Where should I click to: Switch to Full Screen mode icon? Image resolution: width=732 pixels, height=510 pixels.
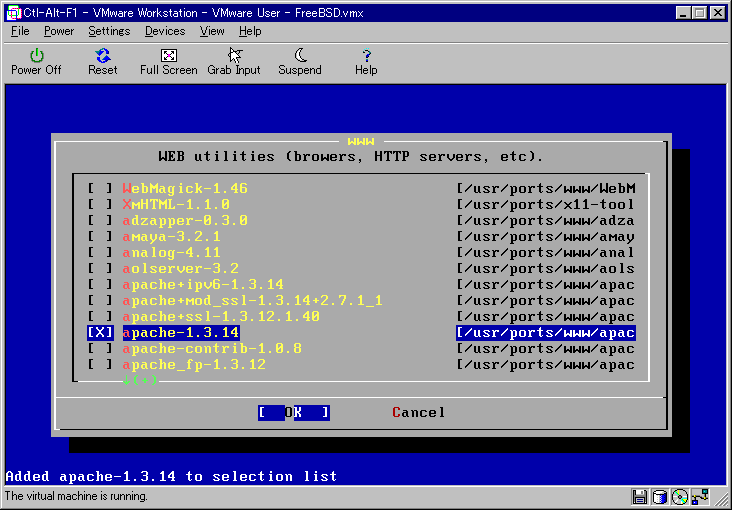(169, 57)
